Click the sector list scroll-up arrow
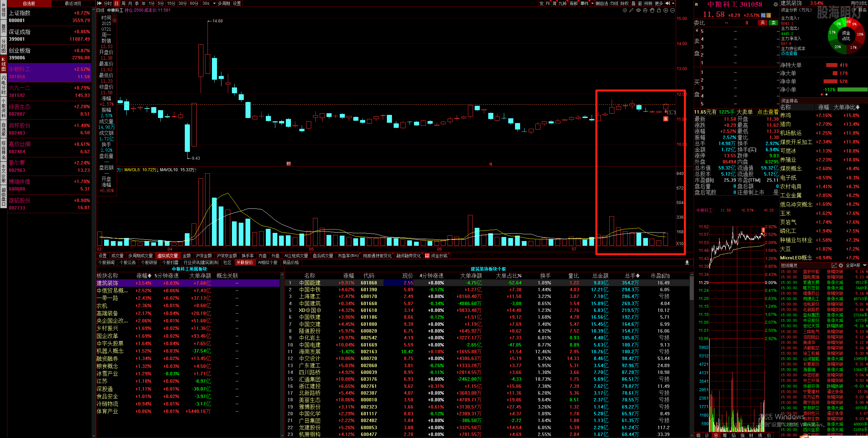The image size is (868, 438). (282, 274)
